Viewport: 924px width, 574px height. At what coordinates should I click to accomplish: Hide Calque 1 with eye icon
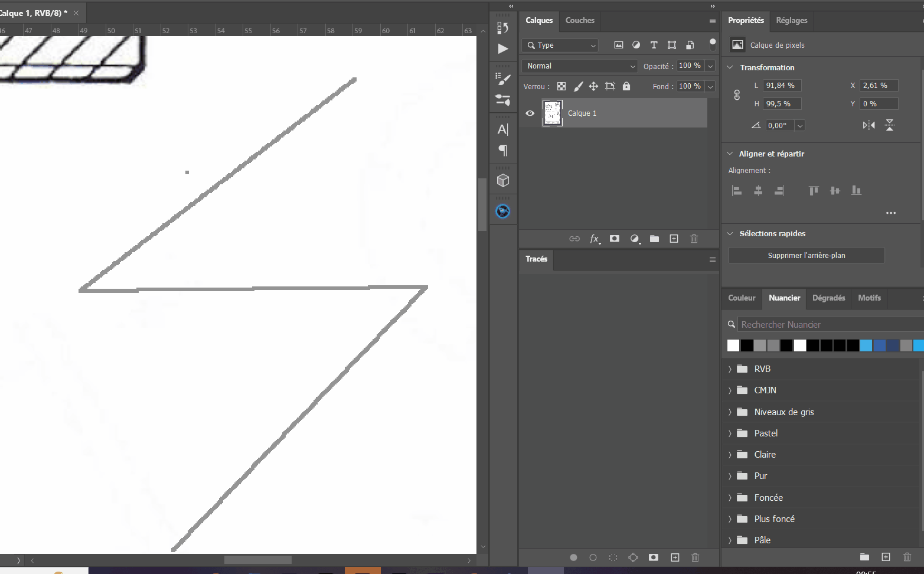[x=530, y=113]
